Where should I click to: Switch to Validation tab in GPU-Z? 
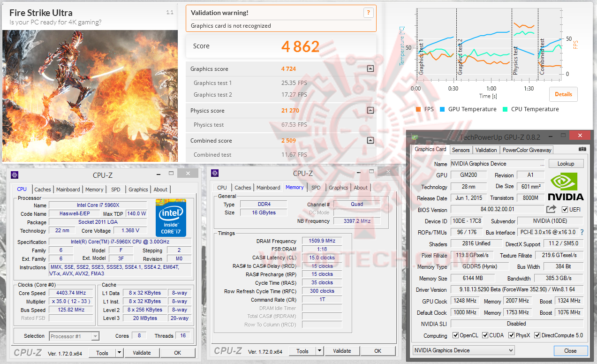(486, 150)
